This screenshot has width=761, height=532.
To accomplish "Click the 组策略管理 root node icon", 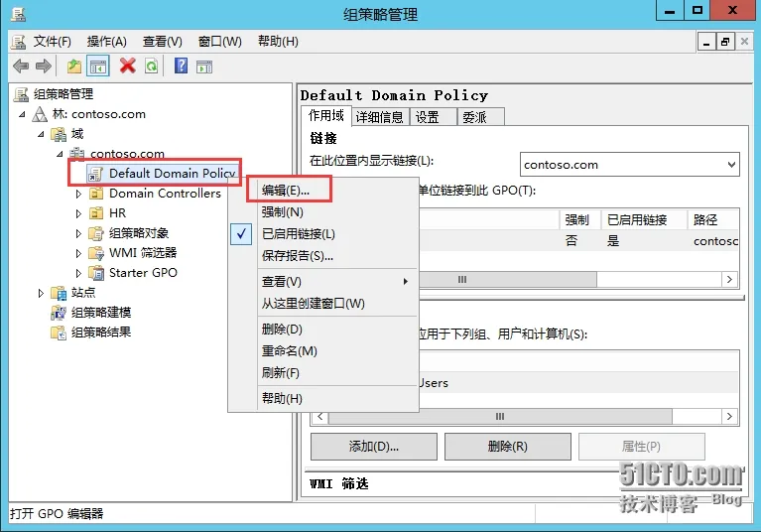I will [21, 94].
